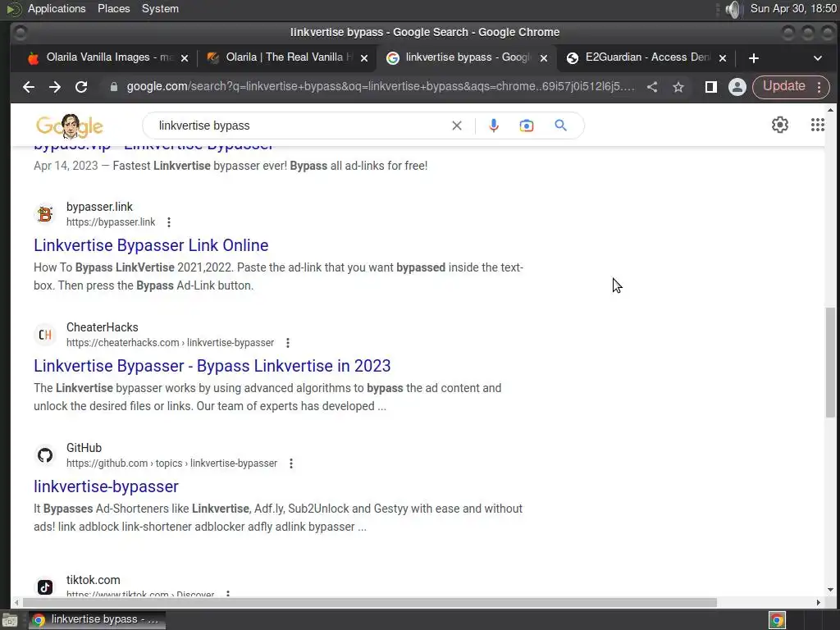Open more options for GitHub result

[291, 463]
